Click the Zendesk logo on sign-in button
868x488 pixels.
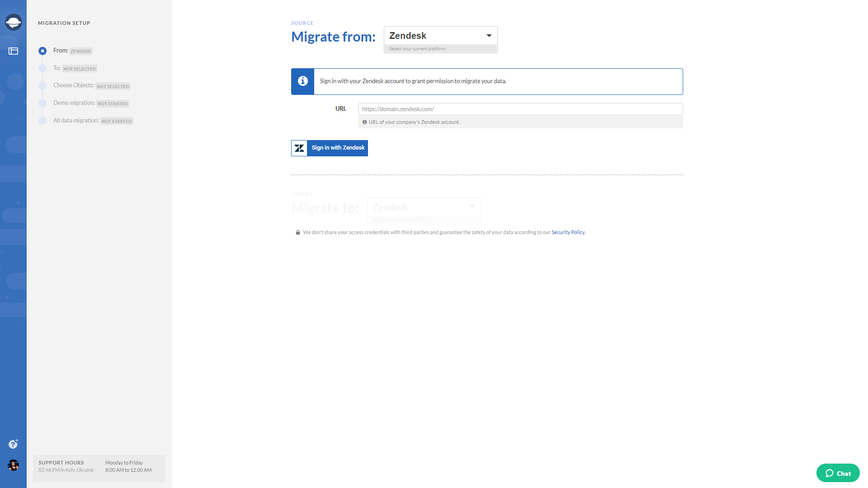tap(299, 148)
